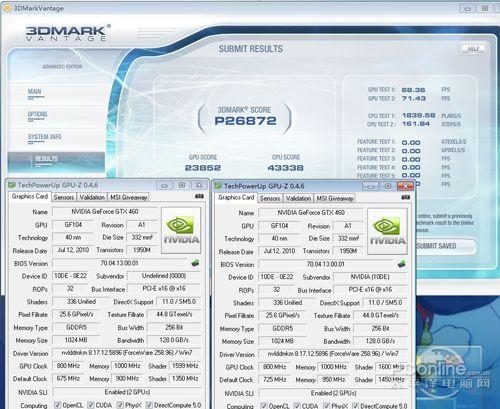This screenshot has width=500, height=409.
Task: Click NVIDIA SLI Enabled field in left GPU-Z
Action: pyautogui.click(x=127, y=392)
